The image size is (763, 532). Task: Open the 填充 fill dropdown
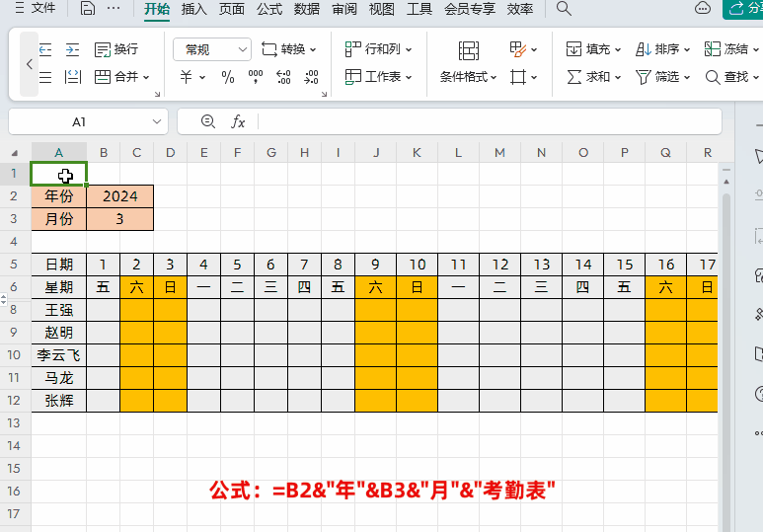coord(593,49)
